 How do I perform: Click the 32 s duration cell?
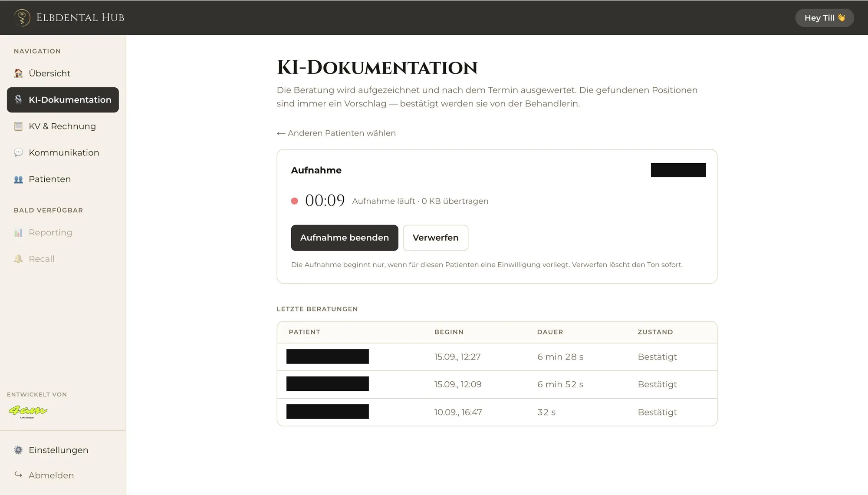pyautogui.click(x=546, y=412)
